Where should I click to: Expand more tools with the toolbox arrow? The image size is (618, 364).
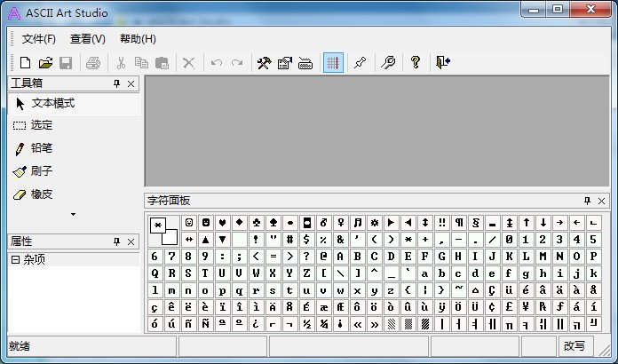click(73, 214)
